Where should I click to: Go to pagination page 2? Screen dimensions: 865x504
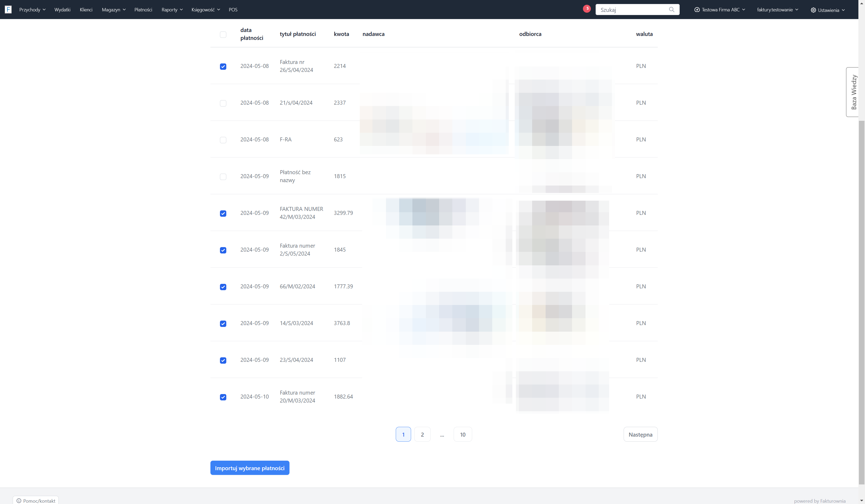[422, 434]
